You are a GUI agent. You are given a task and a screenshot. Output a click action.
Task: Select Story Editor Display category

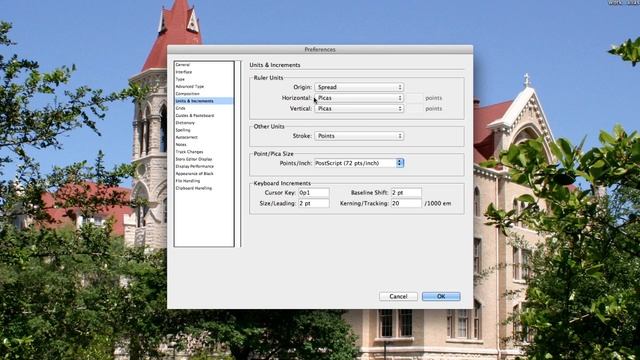[194, 159]
